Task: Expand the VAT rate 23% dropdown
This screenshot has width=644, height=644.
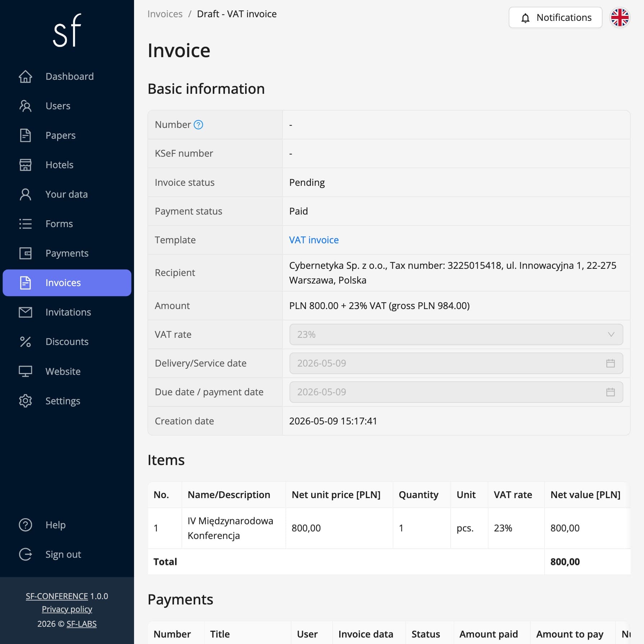Action: click(x=456, y=335)
